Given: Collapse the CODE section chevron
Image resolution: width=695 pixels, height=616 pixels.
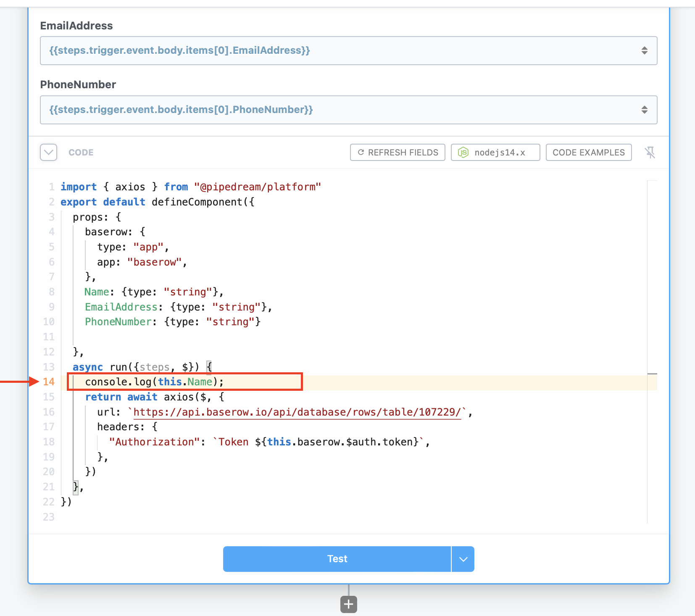Looking at the screenshot, I should [x=49, y=153].
